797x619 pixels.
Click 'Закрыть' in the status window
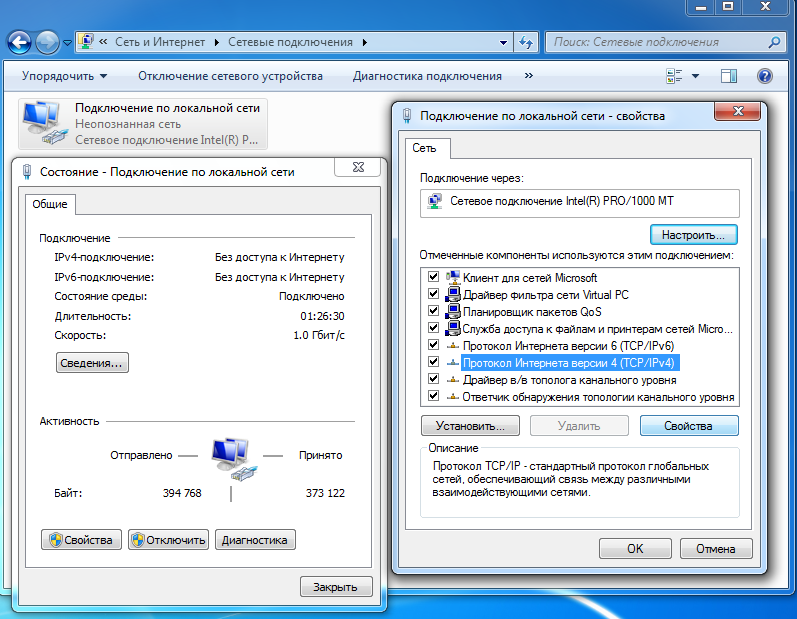pyautogui.click(x=336, y=587)
